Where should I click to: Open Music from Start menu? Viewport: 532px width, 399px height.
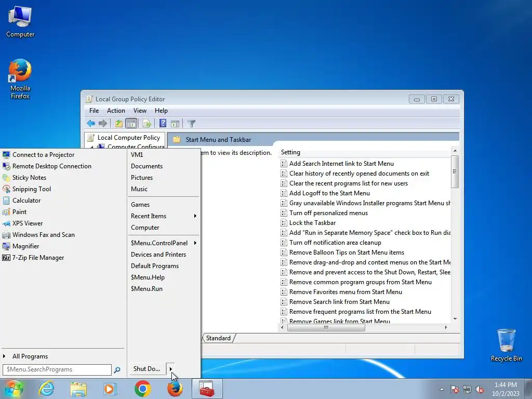point(139,189)
